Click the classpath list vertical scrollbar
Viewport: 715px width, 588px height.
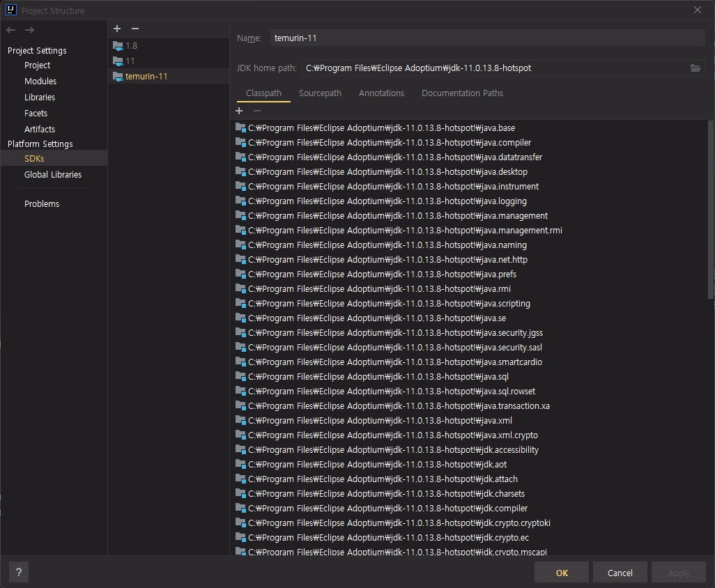click(x=710, y=210)
